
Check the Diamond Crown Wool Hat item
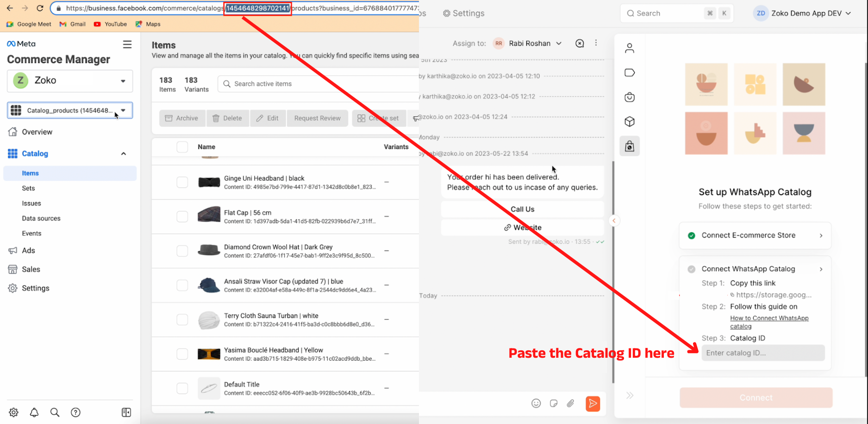pyautogui.click(x=182, y=251)
